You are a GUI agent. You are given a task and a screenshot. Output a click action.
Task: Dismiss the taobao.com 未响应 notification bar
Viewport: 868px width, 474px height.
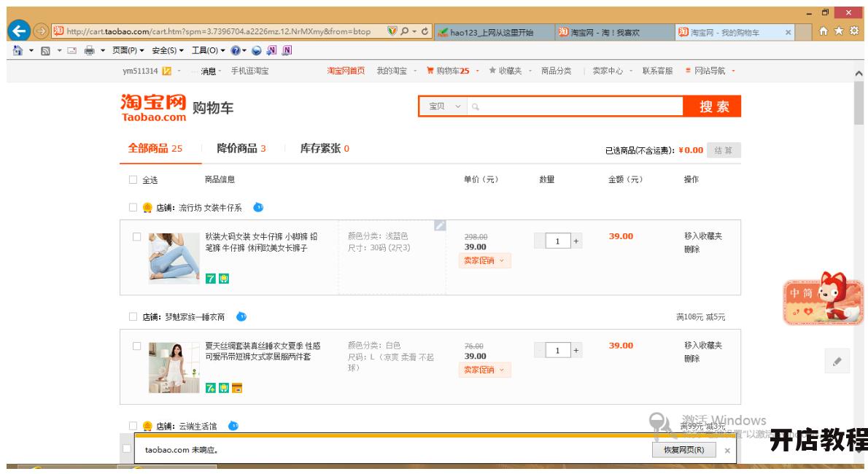click(x=727, y=451)
